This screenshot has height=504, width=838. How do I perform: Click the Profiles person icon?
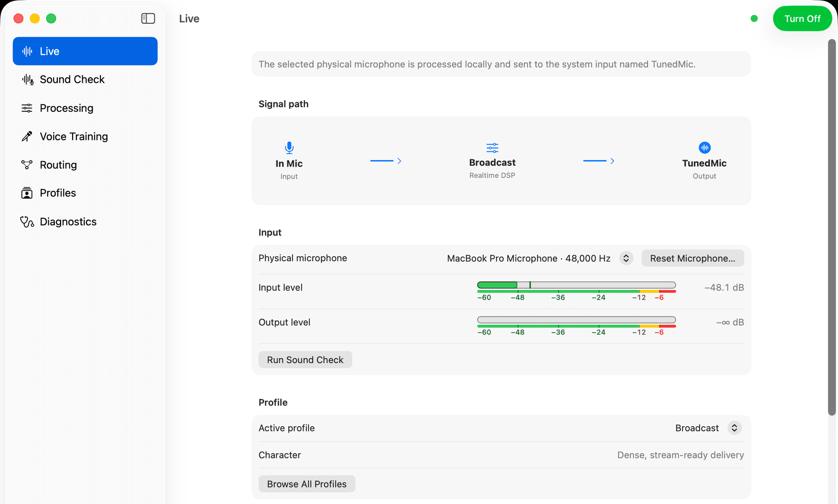coord(27,193)
